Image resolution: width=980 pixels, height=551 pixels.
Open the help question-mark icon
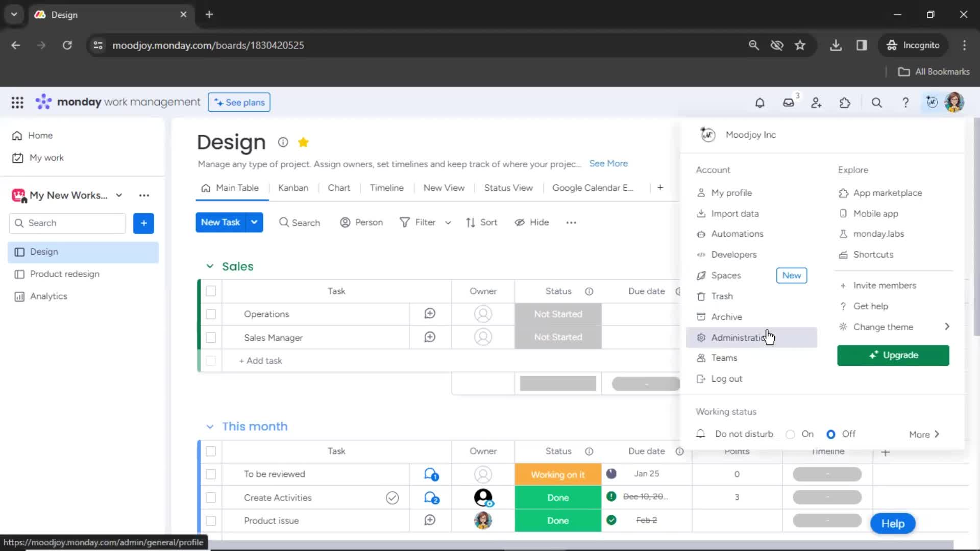pyautogui.click(x=905, y=103)
